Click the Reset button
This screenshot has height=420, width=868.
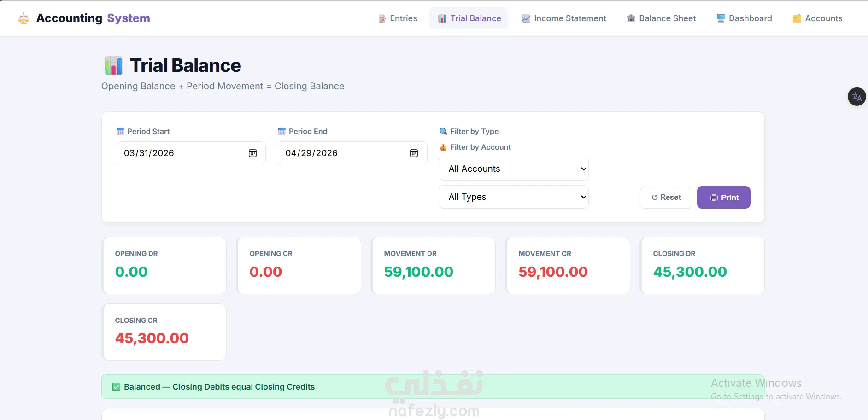[666, 198]
